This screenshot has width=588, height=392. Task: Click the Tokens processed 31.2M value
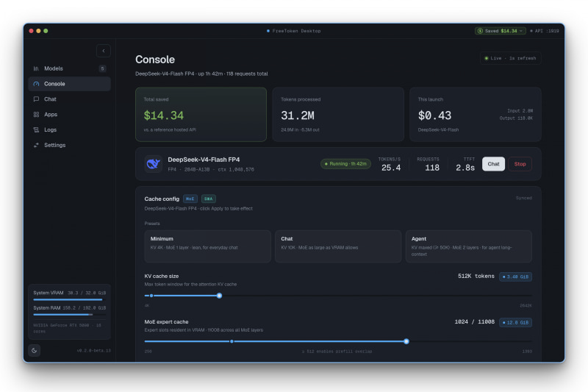(298, 115)
